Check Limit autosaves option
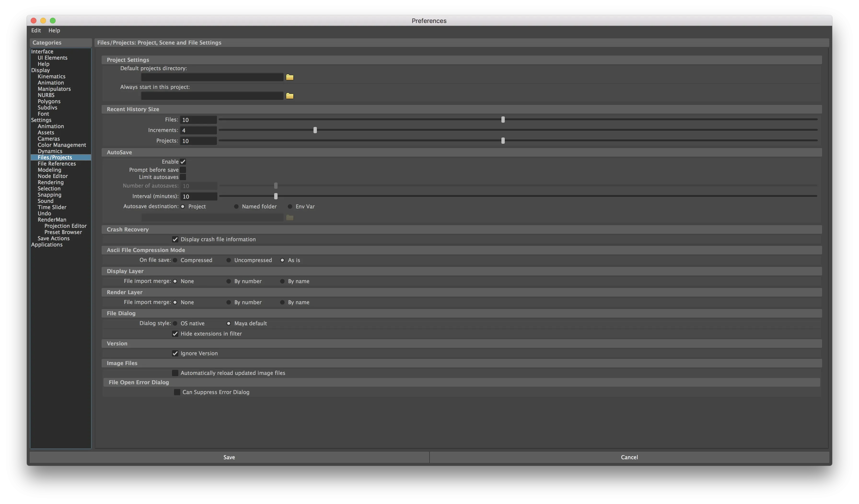859x504 pixels. (183, 177)
